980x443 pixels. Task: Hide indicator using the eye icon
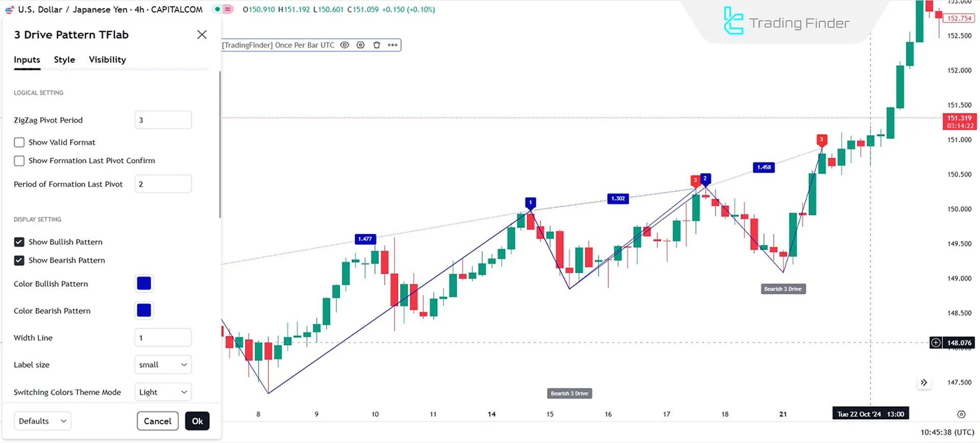click(345, 45)
